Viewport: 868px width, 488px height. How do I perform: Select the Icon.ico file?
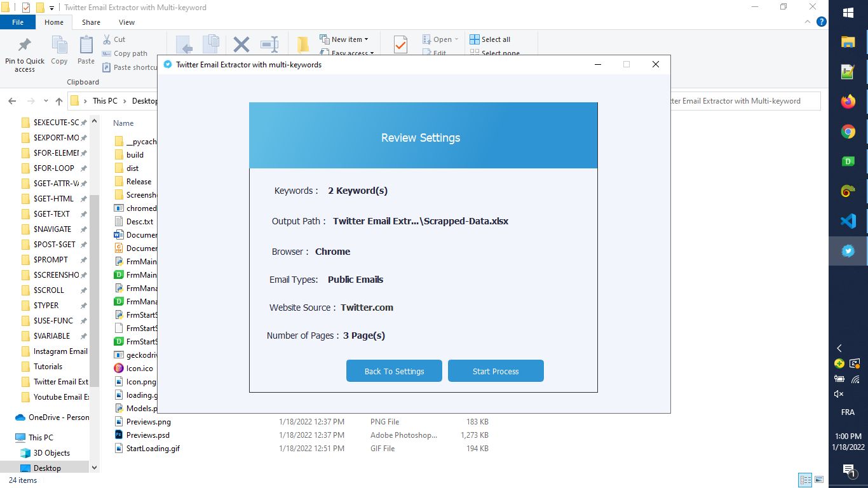coord(135,369)
